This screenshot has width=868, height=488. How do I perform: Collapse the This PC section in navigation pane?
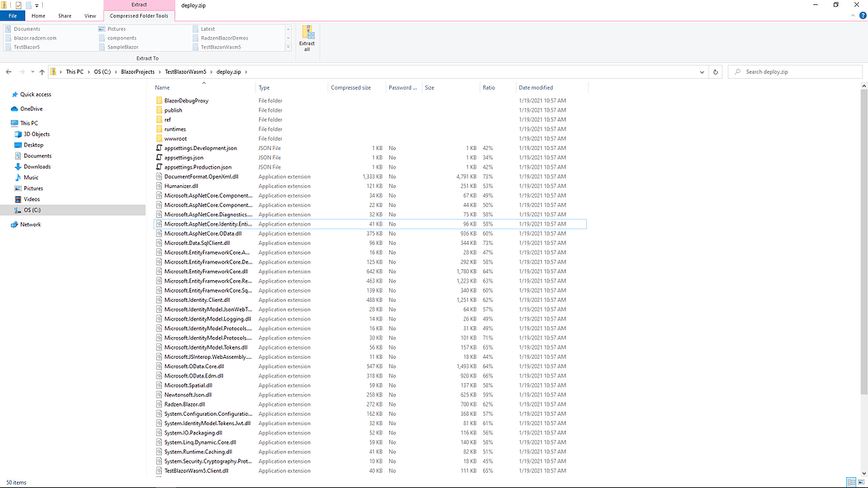tap(7, 122)
